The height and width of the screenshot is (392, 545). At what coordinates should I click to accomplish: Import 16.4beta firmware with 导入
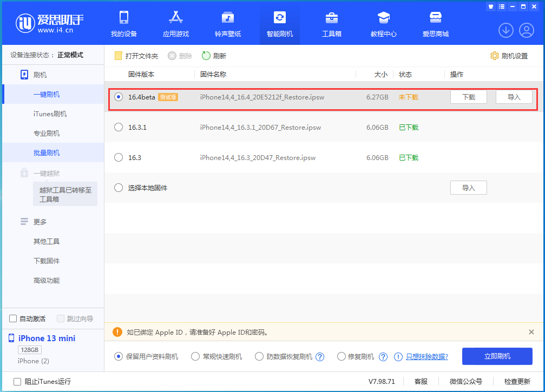coord(514,97)
